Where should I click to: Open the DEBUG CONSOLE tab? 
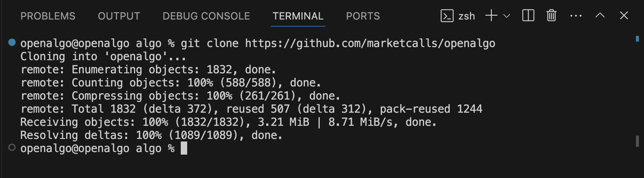[x=206, y=16]
